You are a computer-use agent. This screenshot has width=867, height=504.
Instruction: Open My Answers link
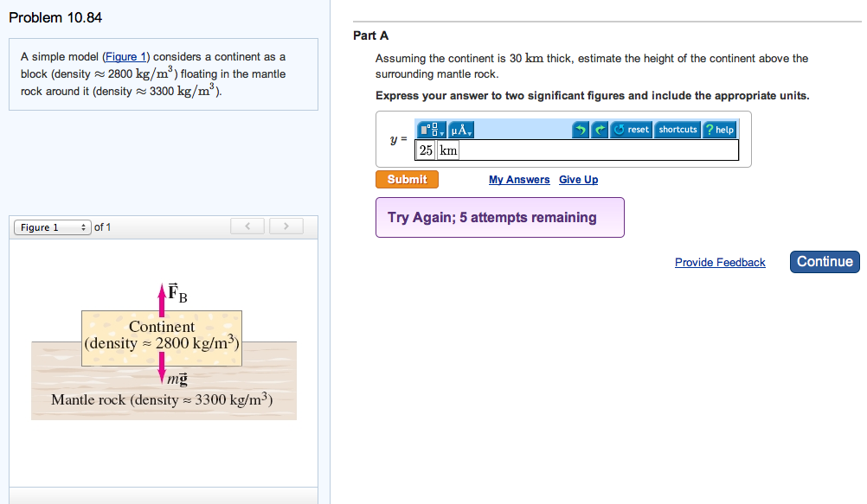[x=519, y=179]
